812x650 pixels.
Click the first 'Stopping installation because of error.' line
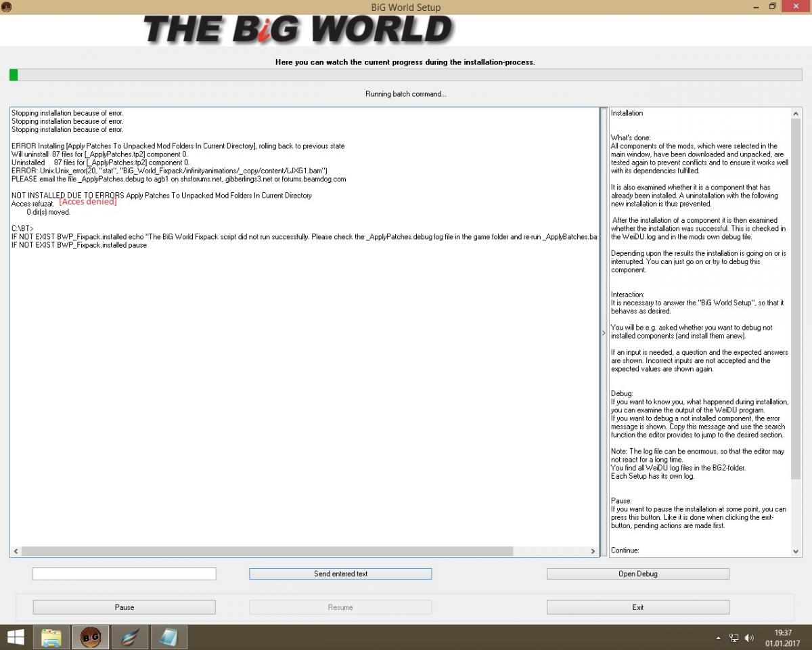[x=68, y=113]
